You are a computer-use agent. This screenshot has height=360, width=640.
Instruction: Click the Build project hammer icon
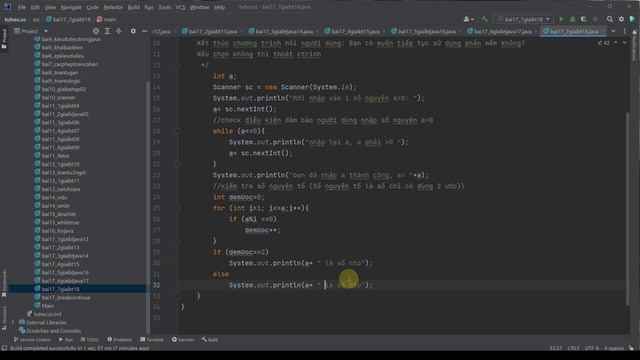(x=484, y=19)
